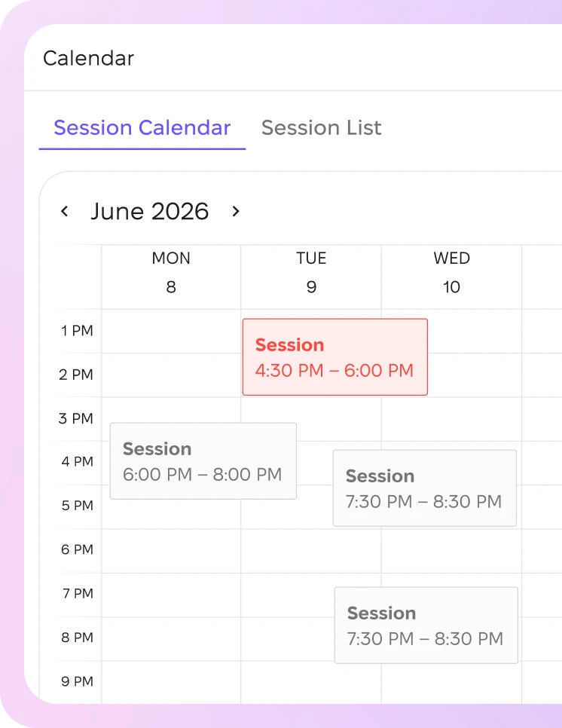Click empty Monday 7 PM slot
The width and height of the screenshot is (562, 728).
pyautogui.click(x=171, y=595)
